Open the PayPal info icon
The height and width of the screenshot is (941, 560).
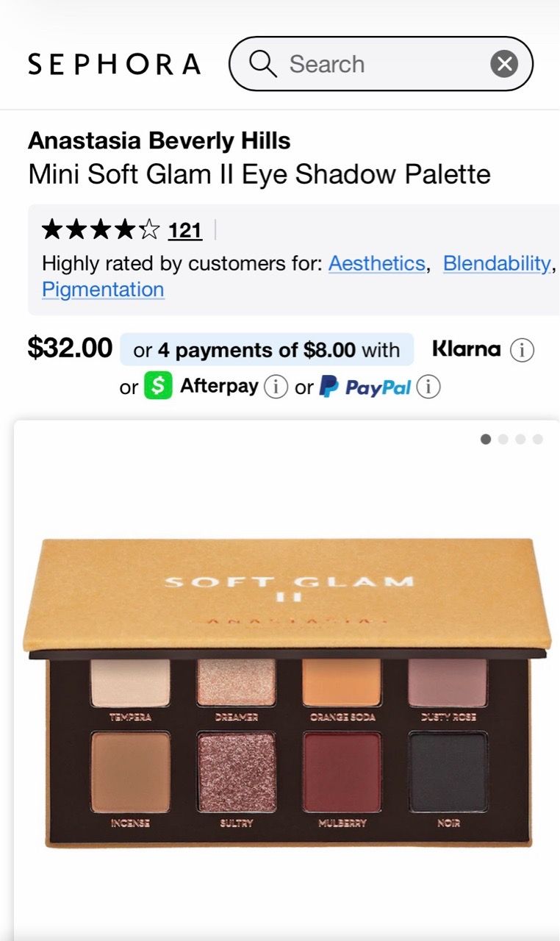pos(428,387)
